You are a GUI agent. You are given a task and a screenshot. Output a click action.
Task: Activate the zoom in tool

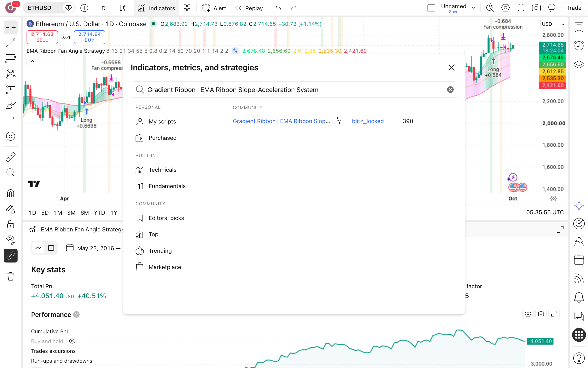click(x=10, y=172)
